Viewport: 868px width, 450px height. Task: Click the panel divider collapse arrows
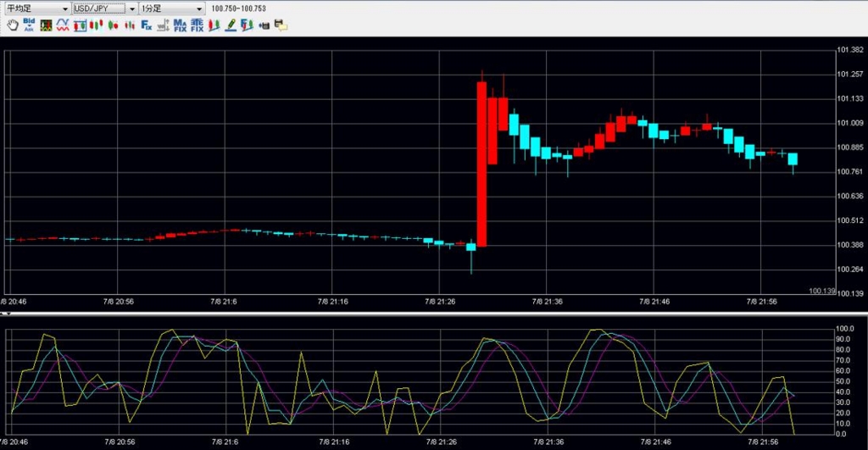pyautogui.click(x=5, y=314)
